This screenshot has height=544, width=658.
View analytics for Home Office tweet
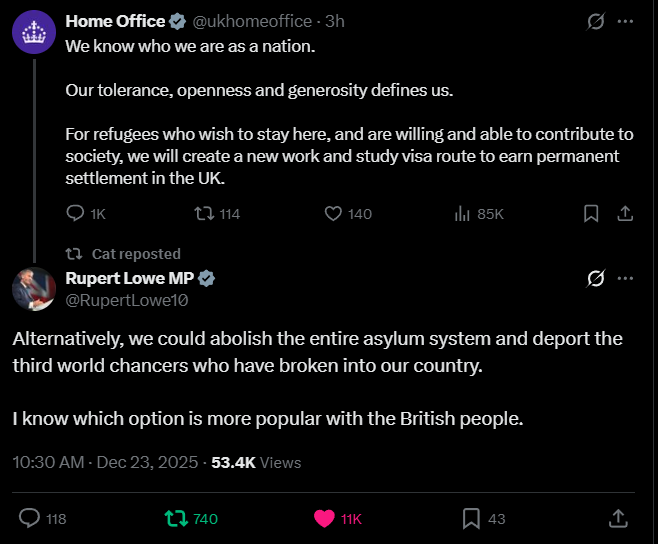click(463, 213)
